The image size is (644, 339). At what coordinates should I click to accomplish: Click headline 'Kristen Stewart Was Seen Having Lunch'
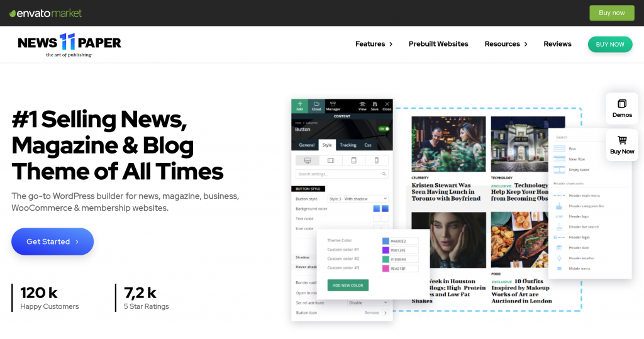446,192
